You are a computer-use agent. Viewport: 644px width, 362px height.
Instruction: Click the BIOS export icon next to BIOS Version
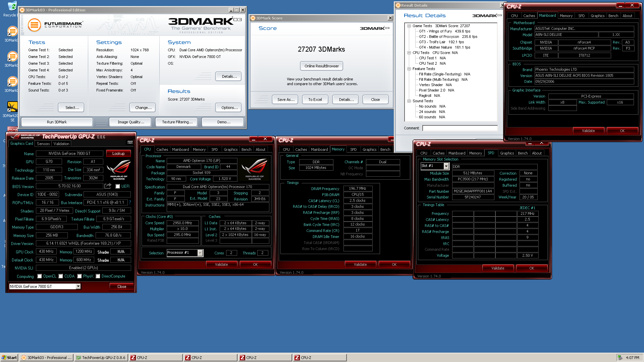108,186
